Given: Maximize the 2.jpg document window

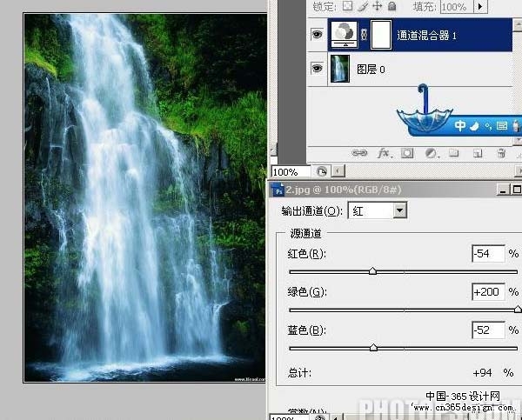Looking at the screenshot, I should coord(516,190).
